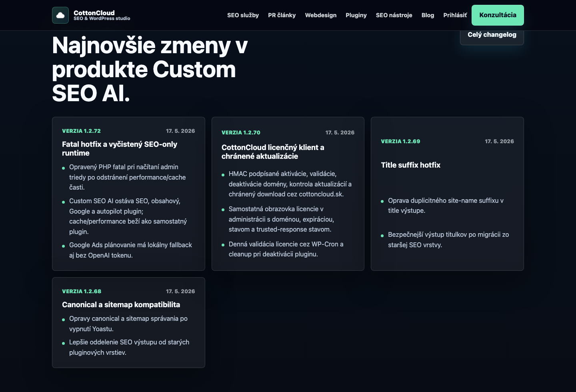
Task: Click the date on the VERZIA 1.2.69 card
Action: click(499, 141)
